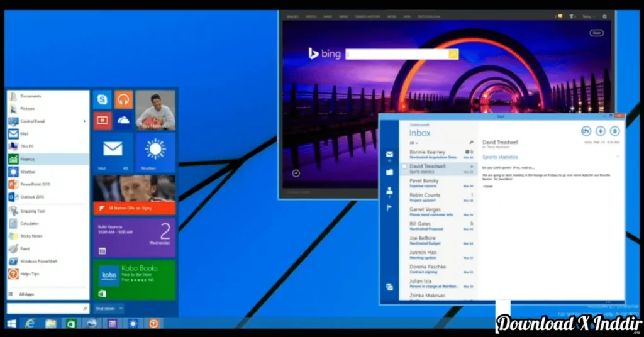
Task: Open the calendar tile showing Wednesday 2
Action: [x=135, y=237]
